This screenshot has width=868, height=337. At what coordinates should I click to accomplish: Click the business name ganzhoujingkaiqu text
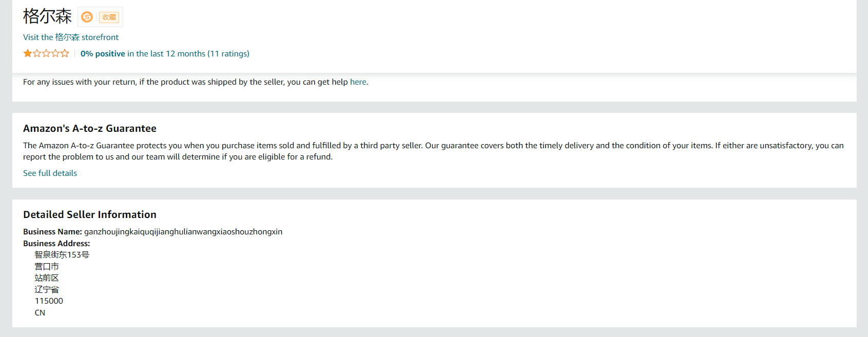183,232
